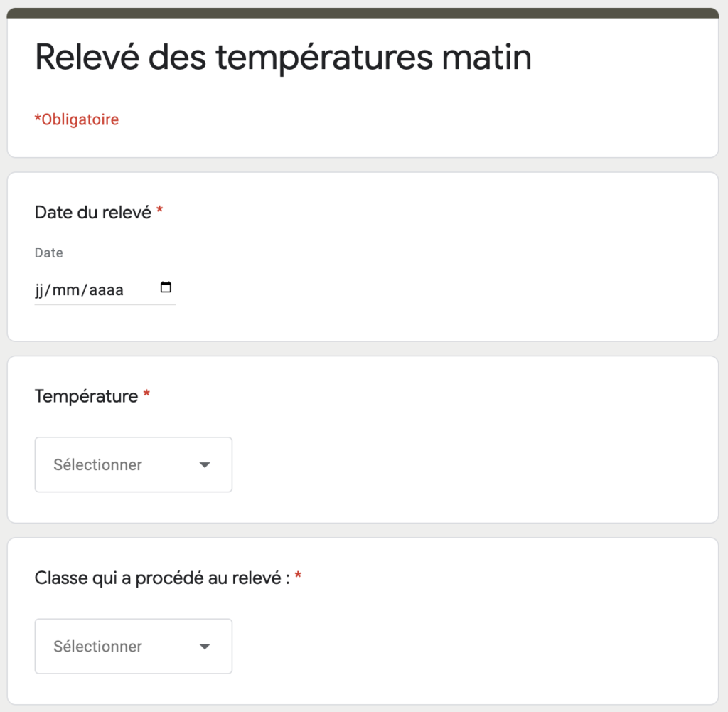Open the calendar picker icon
The image size is (728, 712).
(x=166, y=287)
